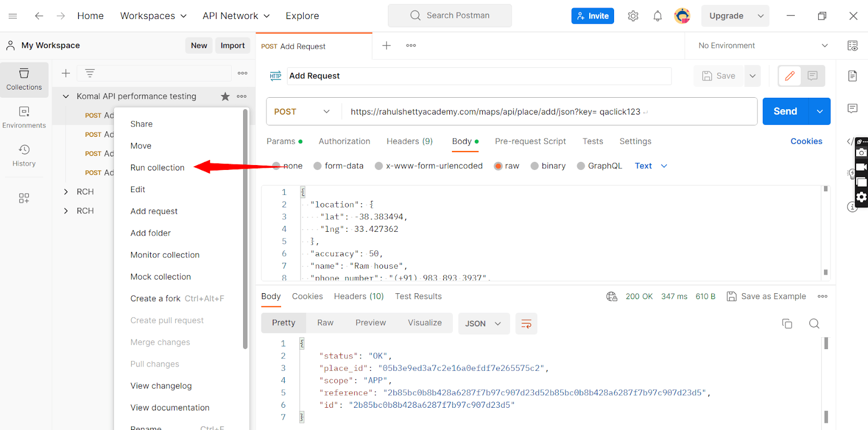Open documentation icon in right sidebar

click(x=852, y=76)
